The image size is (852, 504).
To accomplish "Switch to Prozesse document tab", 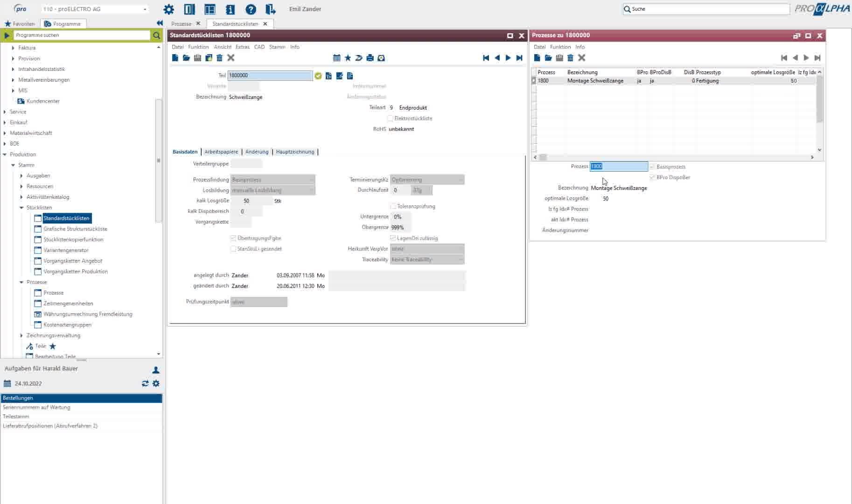I will point(182,24).
